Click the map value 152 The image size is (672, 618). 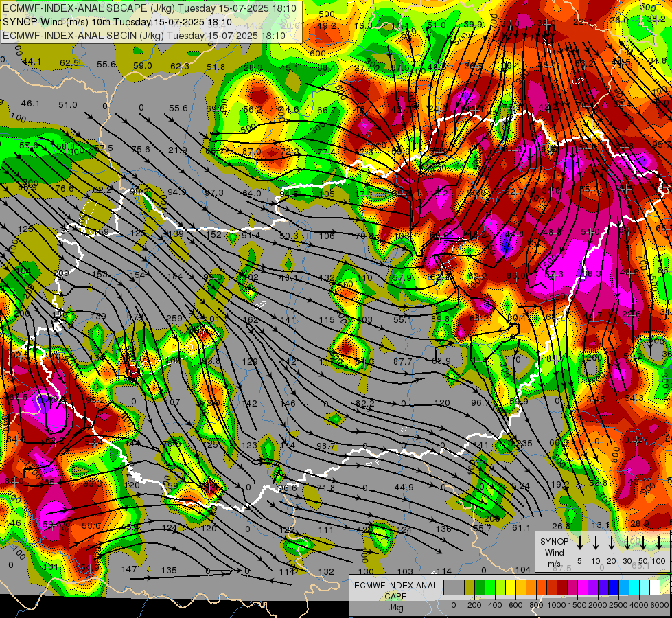pos(213,235)
